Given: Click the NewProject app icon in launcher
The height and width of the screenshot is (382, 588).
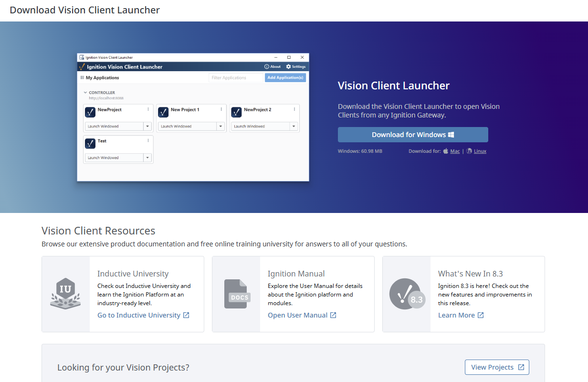Looking at the screenshot, I should (x=90, y=112).
